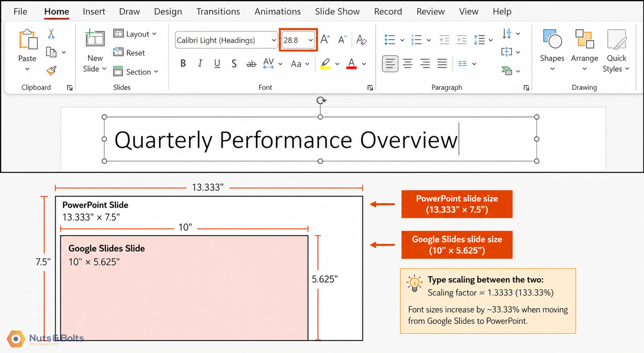
Task: Switch to the Transitions tab
Action: point(218,12)
